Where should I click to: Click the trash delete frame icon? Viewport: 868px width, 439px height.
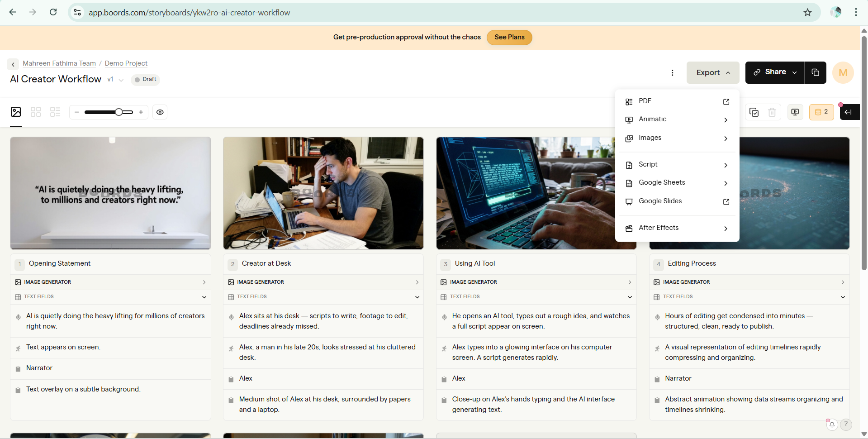pyautogui.click(x=772, y=112)
